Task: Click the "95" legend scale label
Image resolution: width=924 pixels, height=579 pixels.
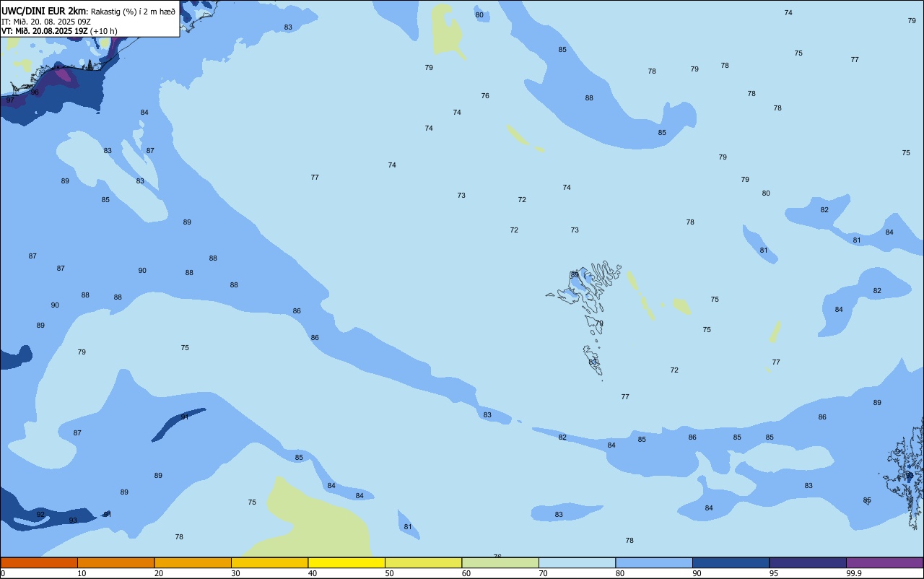Action: [x=774, y=573]
